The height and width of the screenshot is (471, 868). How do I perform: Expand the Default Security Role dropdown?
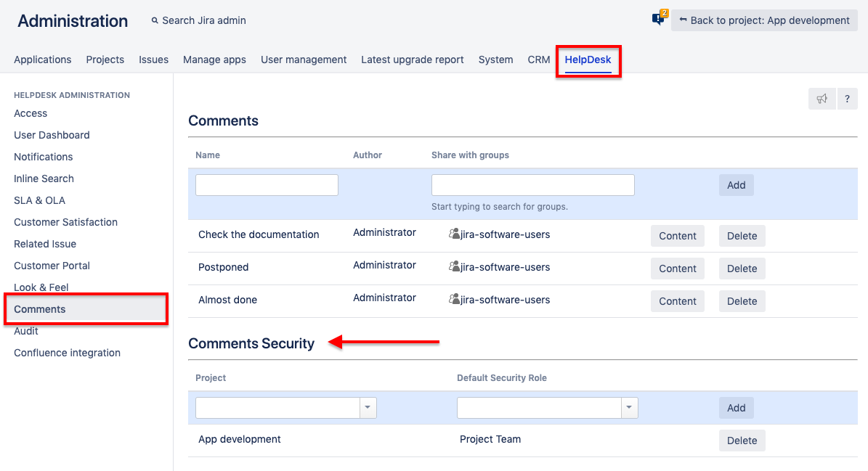[630, 408]
